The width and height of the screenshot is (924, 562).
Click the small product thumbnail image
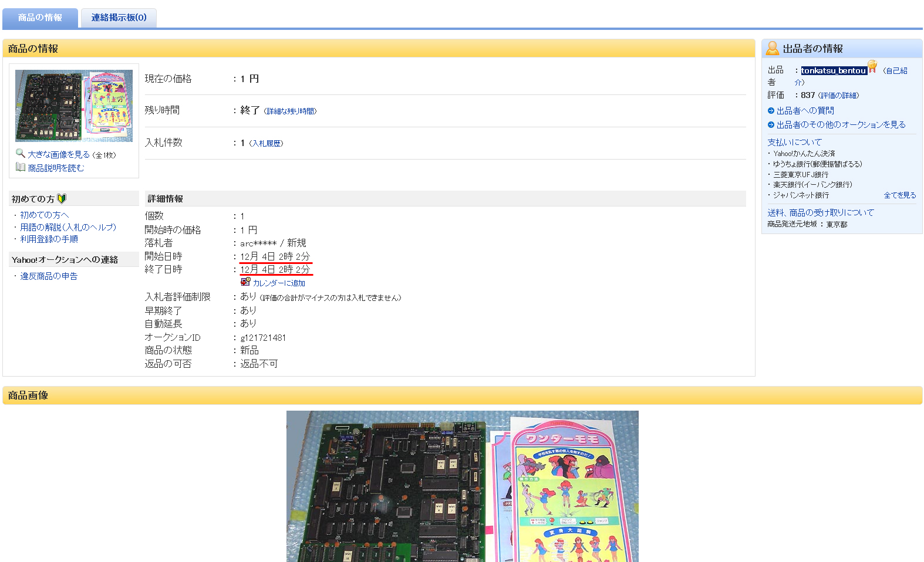click(74, 106)
